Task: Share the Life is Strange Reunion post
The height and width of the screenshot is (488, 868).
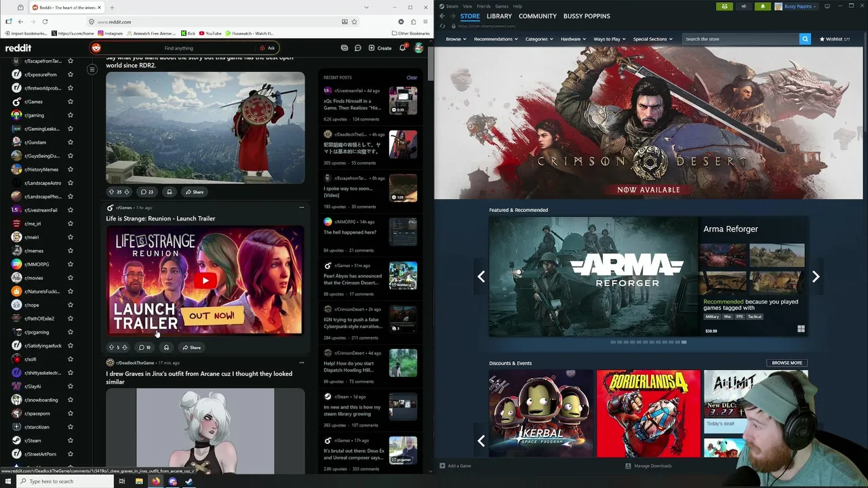Action: click(192, 347)
